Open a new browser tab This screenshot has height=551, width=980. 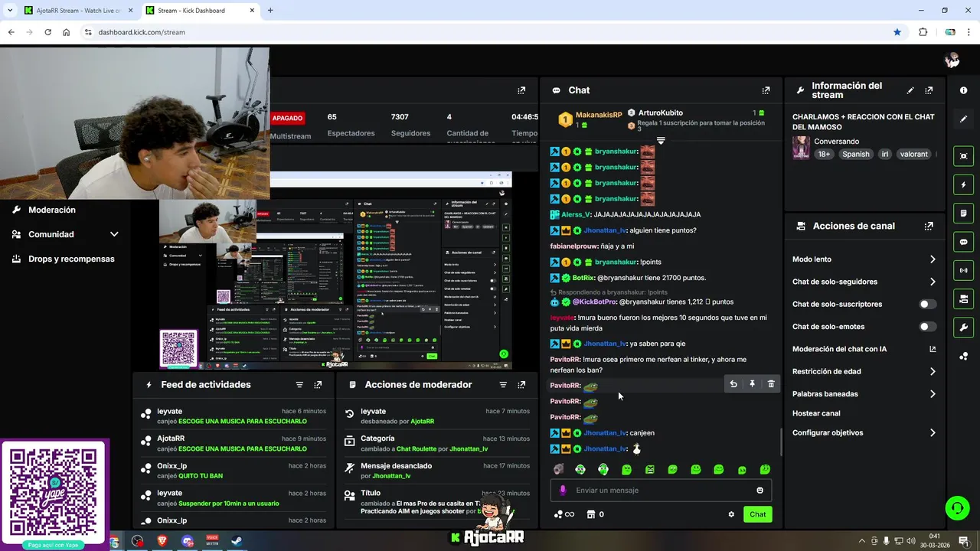pos(270,11)
